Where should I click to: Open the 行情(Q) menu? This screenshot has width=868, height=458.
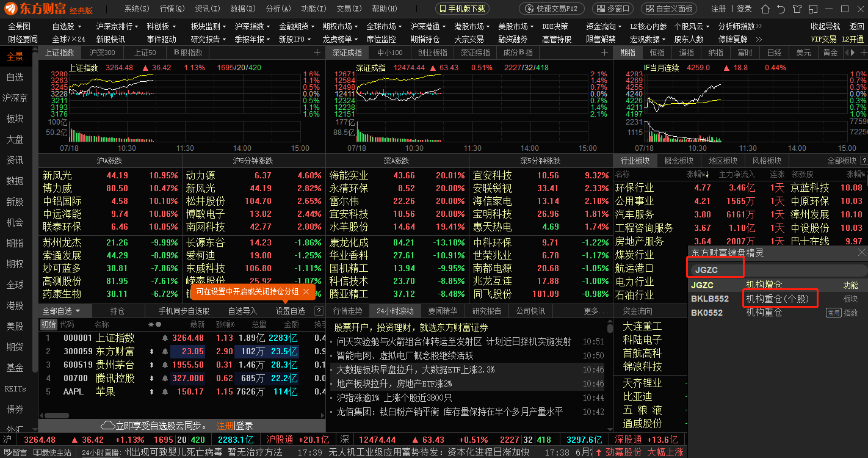172,9
